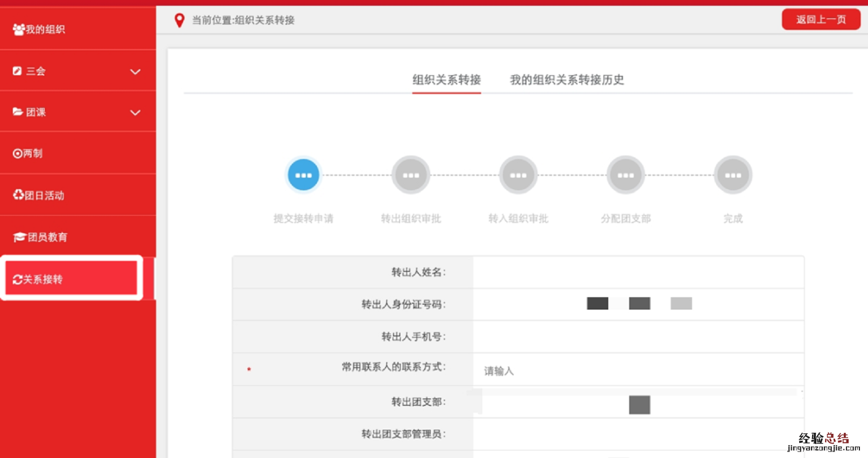Click the 关系接转 refresh icon
The image size is (868, 458).
pos(17,280)
